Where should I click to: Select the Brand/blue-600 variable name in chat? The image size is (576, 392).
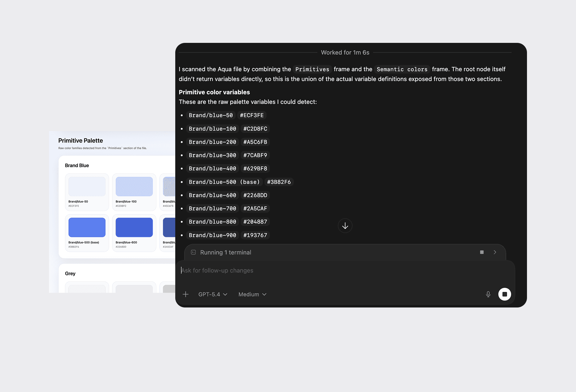point(212,195)
